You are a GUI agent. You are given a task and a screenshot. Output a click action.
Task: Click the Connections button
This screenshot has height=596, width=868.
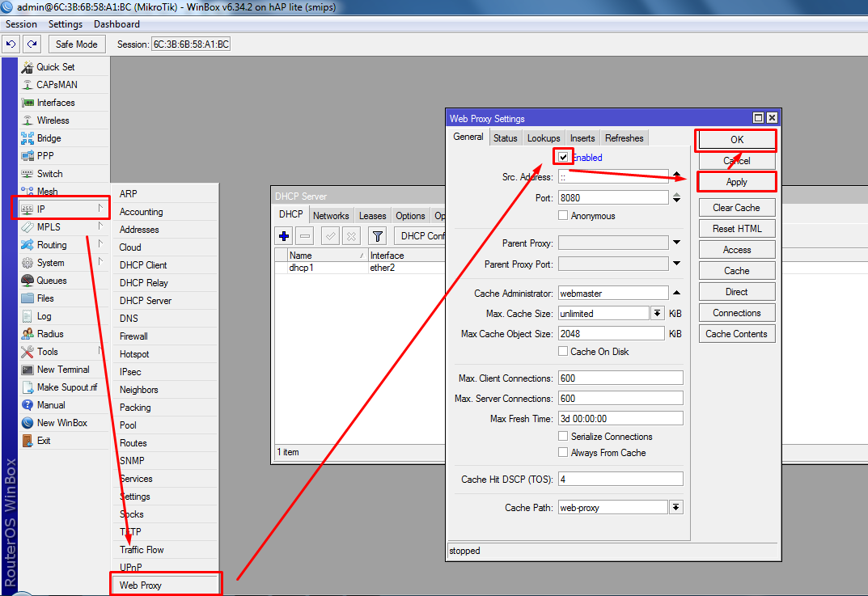pos(737,313)
